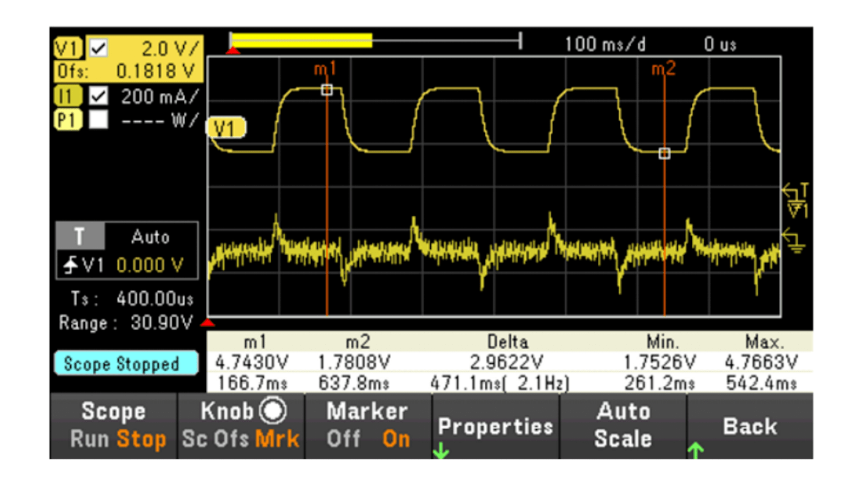Expand Properties using its green down arrow

pyautogui.click(x=443, y=449)
